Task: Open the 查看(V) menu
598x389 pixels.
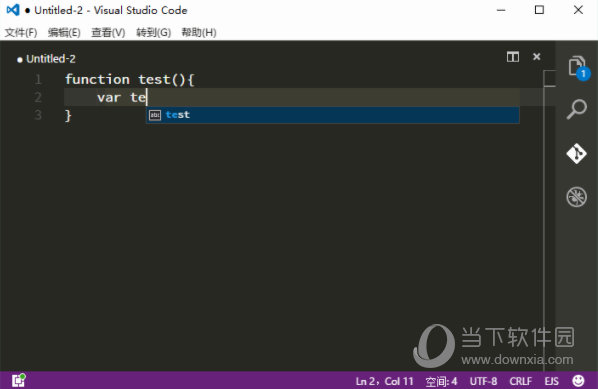Action: point(108,32)
